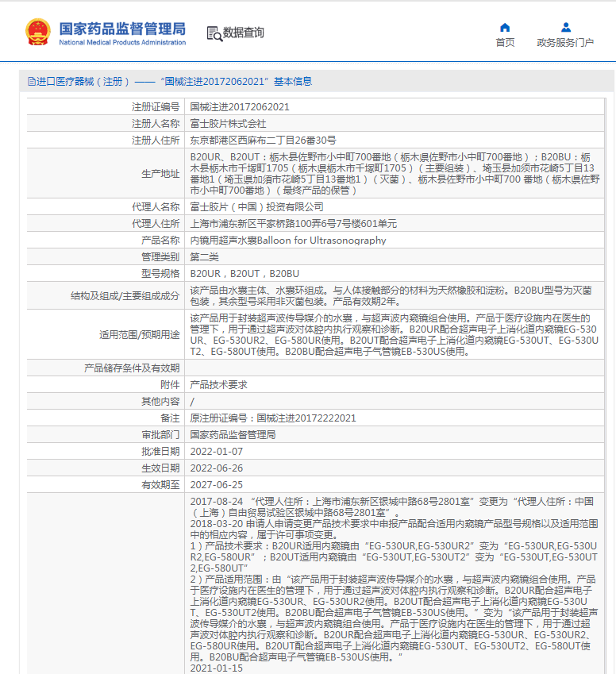616x674 pixels.
Task: Click the agent address 上海市浦东新区平家桥路100弄
Action: 294,224
